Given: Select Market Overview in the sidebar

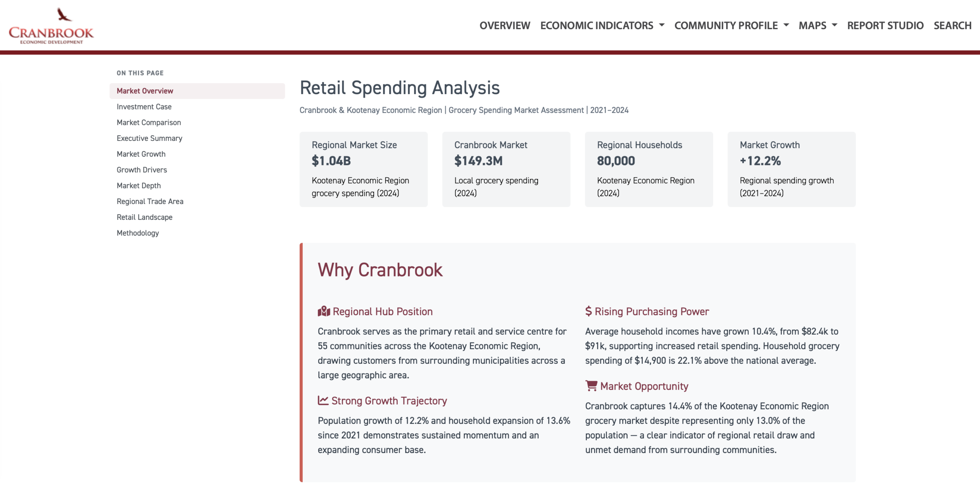Looking at the screenshot, I should 145,91.
